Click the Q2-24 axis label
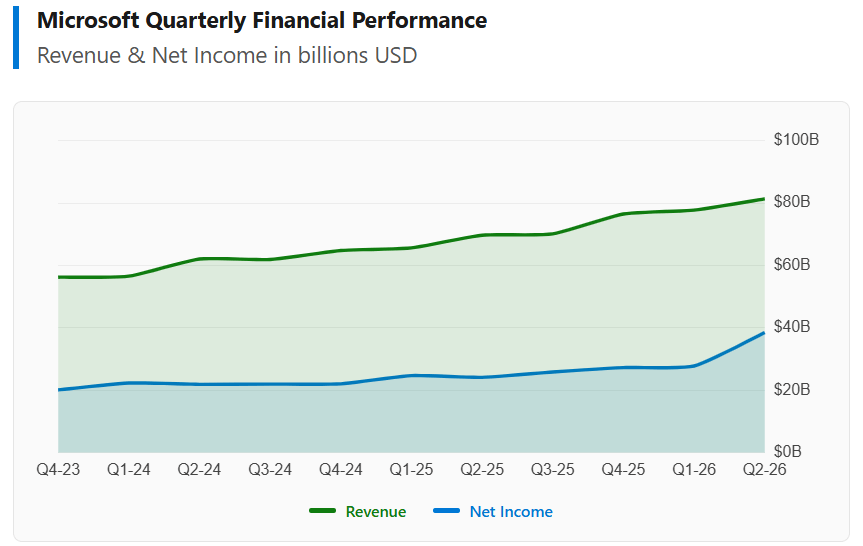The width and height of the screenshot is (863, 546). click(x=199, y=469)
